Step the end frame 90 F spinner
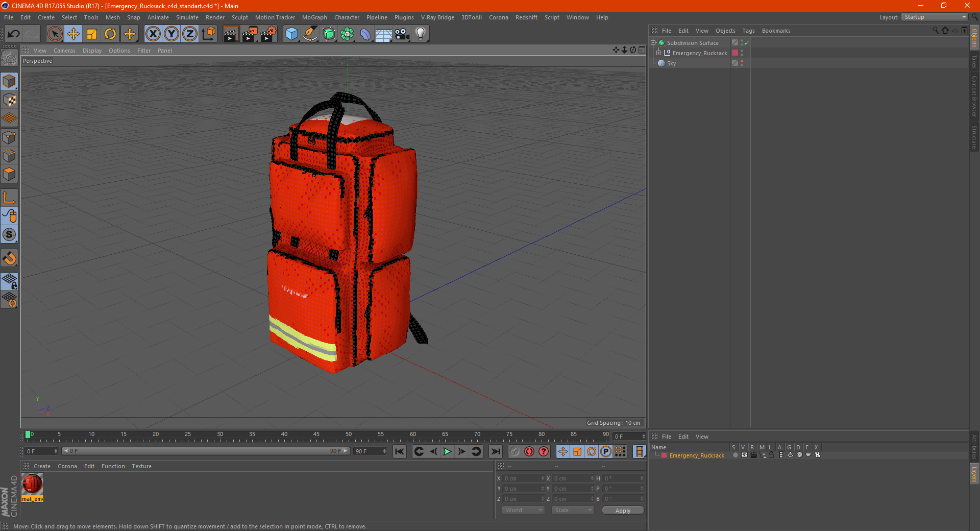The image size is (980, 531). click(x=384, y=451)
